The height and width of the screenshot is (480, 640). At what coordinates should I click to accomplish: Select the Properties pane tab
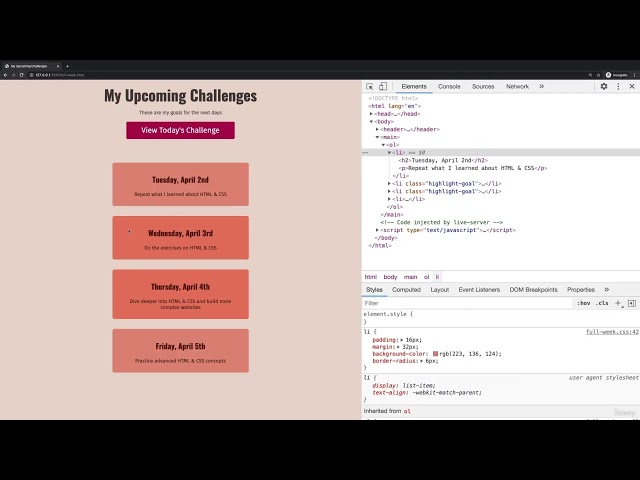pos(580,289)
